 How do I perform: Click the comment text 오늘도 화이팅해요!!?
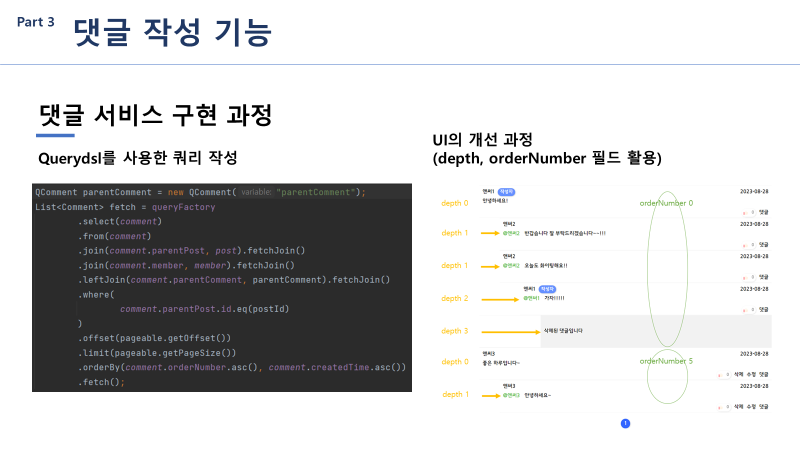click(546, 266)
